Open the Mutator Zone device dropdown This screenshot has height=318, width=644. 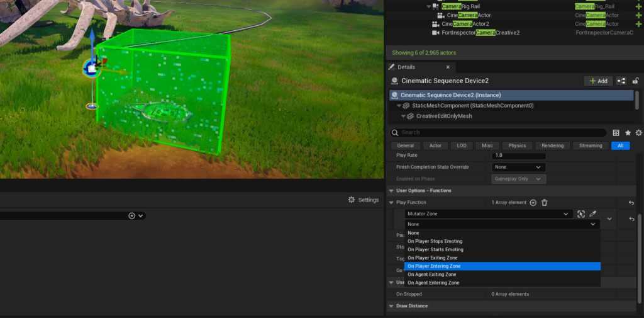[489, 214]
